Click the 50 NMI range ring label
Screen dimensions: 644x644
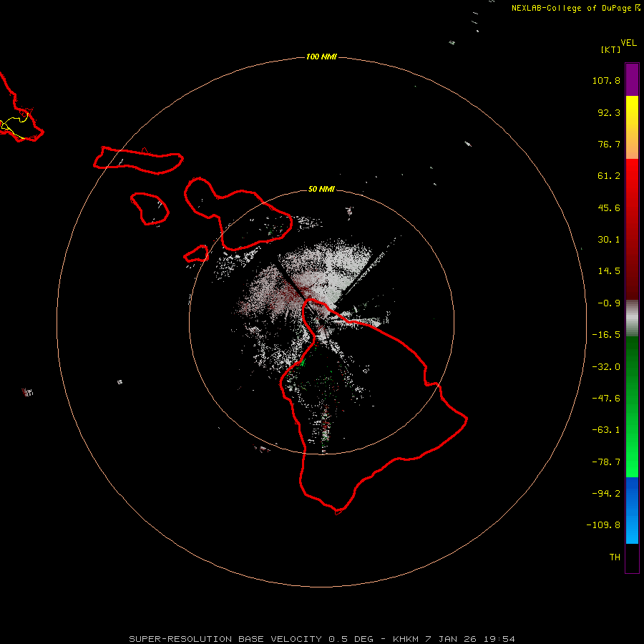(321, 189)
